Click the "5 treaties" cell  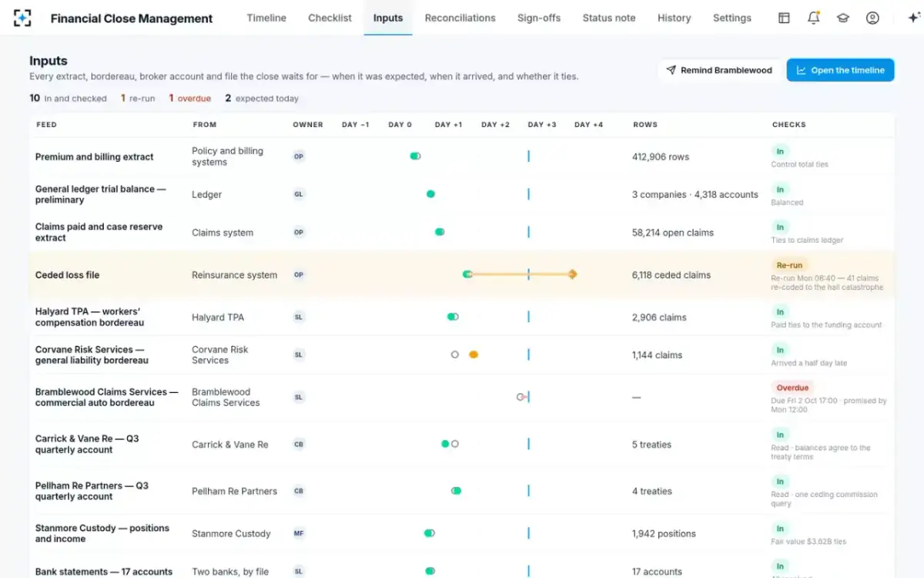click(651, 445)
